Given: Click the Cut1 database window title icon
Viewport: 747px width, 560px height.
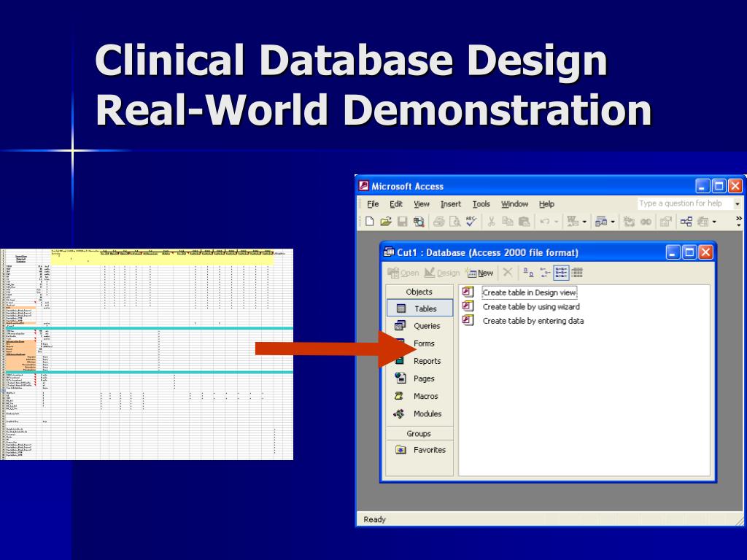Looking at the screenshot, I should [390, 252].
